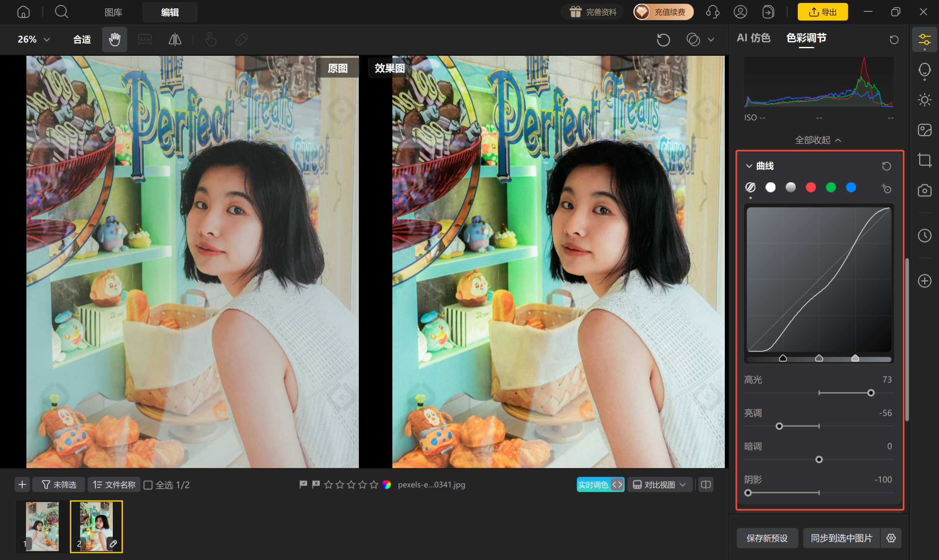Reset all color adjustments icon
939x560 pixels.
(x=894, y=39)
